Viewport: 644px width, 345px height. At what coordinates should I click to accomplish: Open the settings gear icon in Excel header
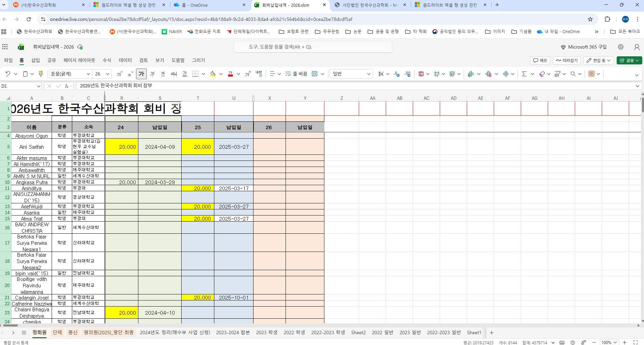(x=621, y=47)
